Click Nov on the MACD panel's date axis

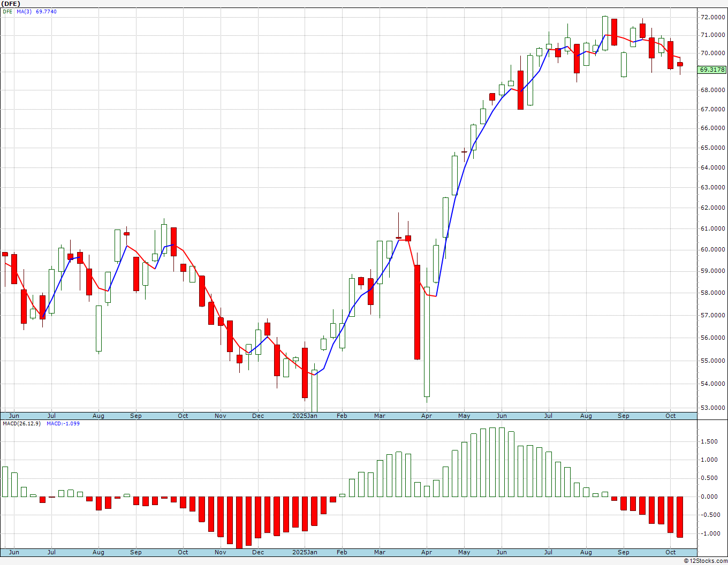pyautogui.click(x=220, y=552)
